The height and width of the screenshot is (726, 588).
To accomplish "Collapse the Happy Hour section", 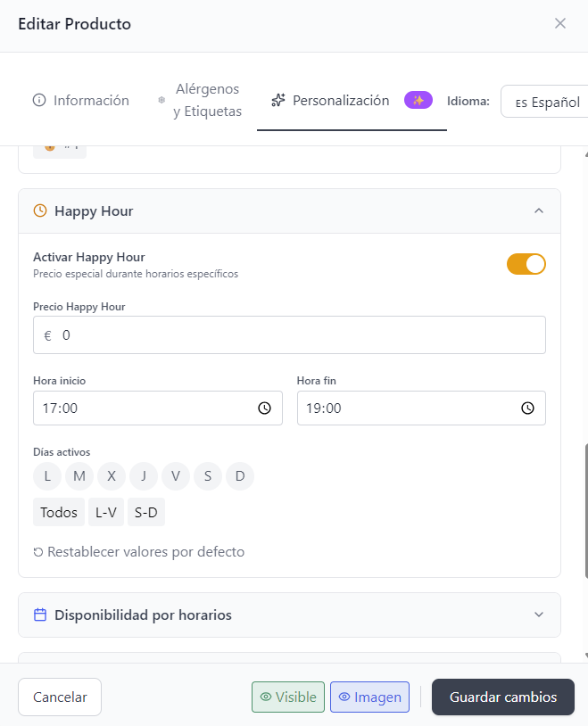I will 539,210.
